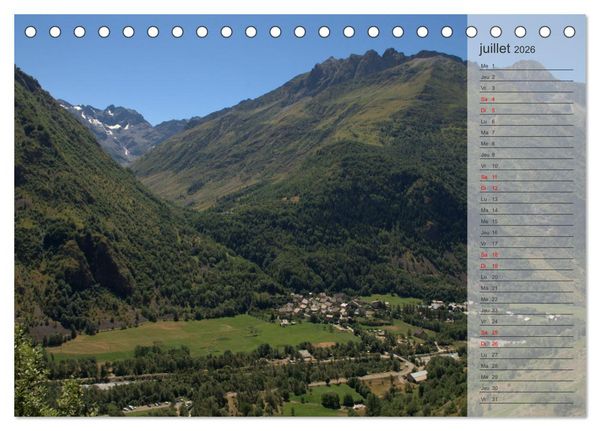This screenshot has height=431, width=600.
Task: Select the "Me 1" day row
Action: (527, 66)
